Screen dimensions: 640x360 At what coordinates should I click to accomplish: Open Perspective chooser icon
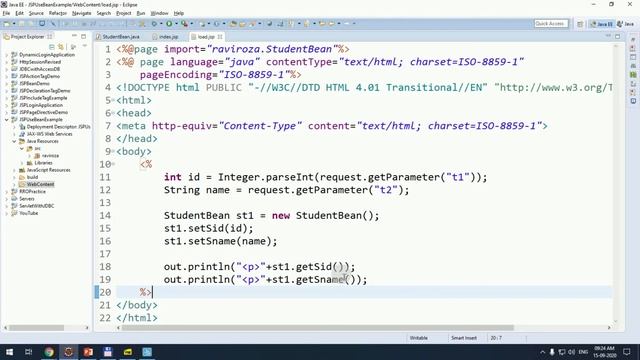(x=580, y=24)
